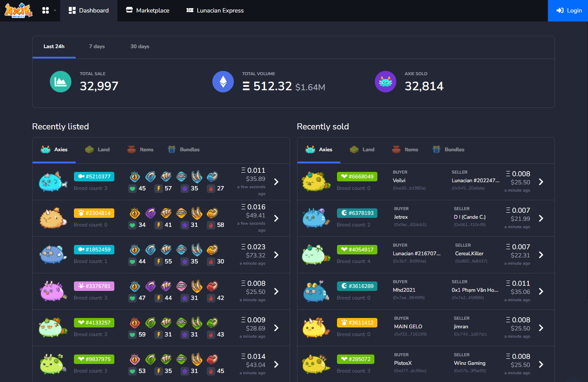Click eyes part icon of #1852459
This screenshot has width=588, height=382.
135,249
